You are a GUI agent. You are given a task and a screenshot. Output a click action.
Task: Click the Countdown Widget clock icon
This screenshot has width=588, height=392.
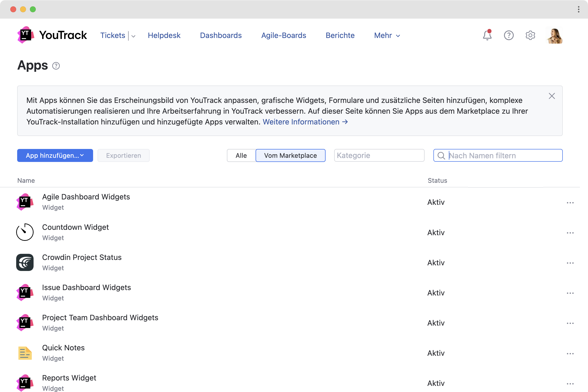pos(25,232)
